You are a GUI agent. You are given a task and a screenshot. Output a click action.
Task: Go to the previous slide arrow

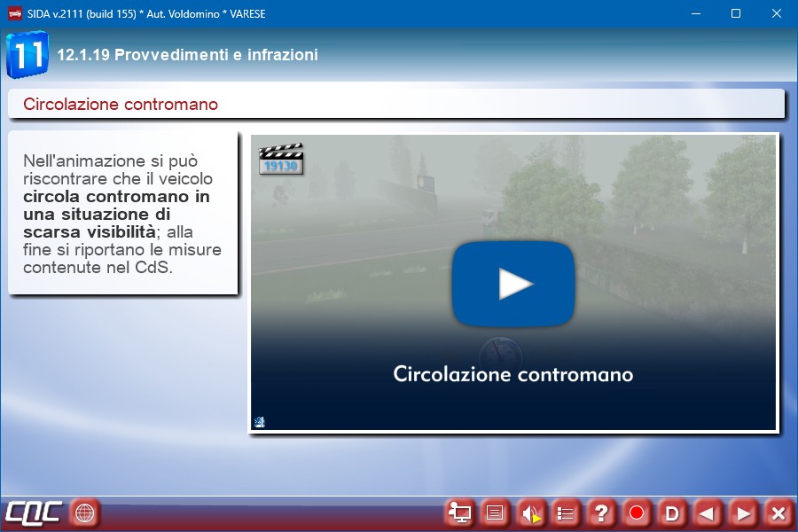[707, 512]
